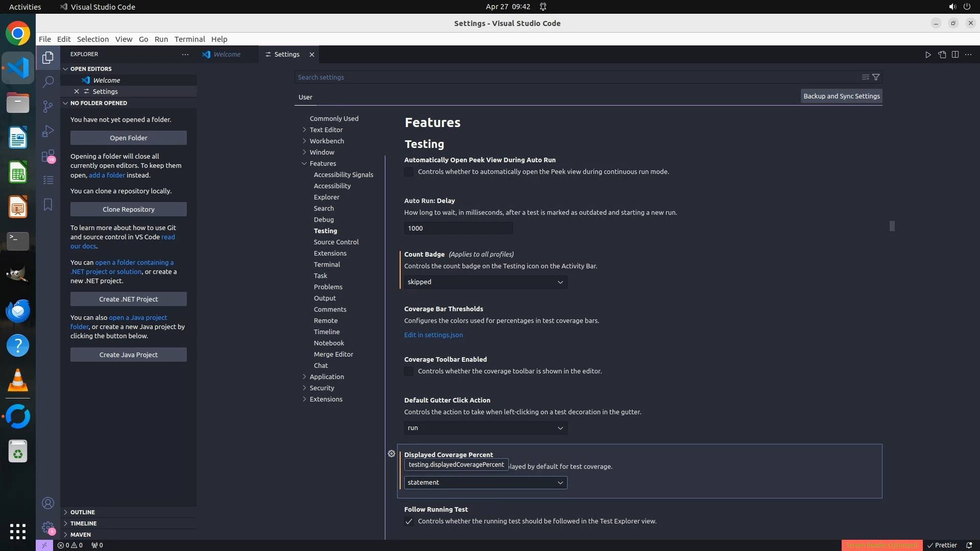This screenshot has width=980, height=551.
Task: Click the Backup and Sync Settings button
Action: [x=841, y=96]
